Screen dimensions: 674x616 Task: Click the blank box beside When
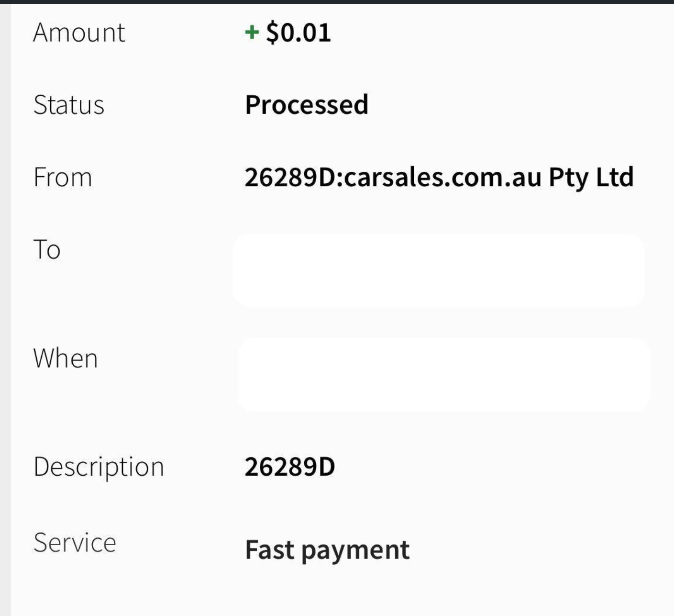tap(443, 375)
